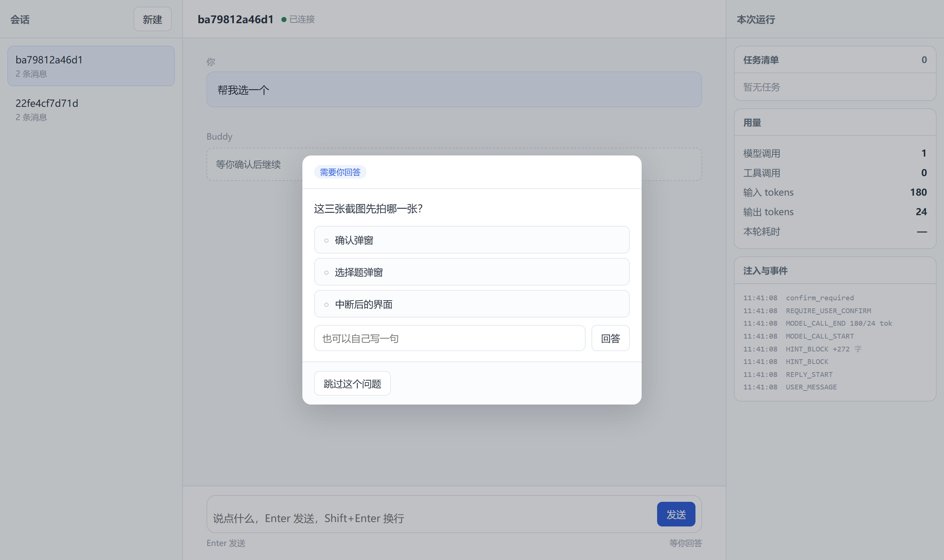
Task: Click the Buddy sender label
Action: pyautogui.click(x=219, y=137)
